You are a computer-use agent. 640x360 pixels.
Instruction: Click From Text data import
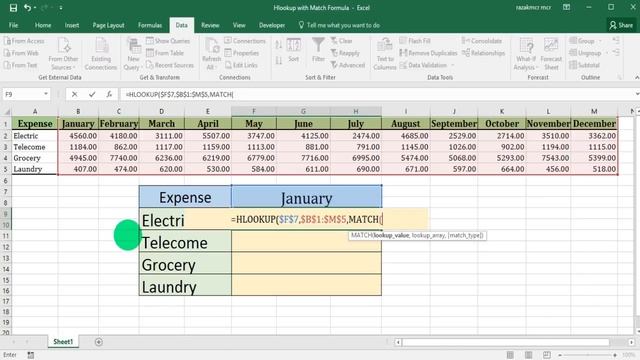click(x=20, y=65)
